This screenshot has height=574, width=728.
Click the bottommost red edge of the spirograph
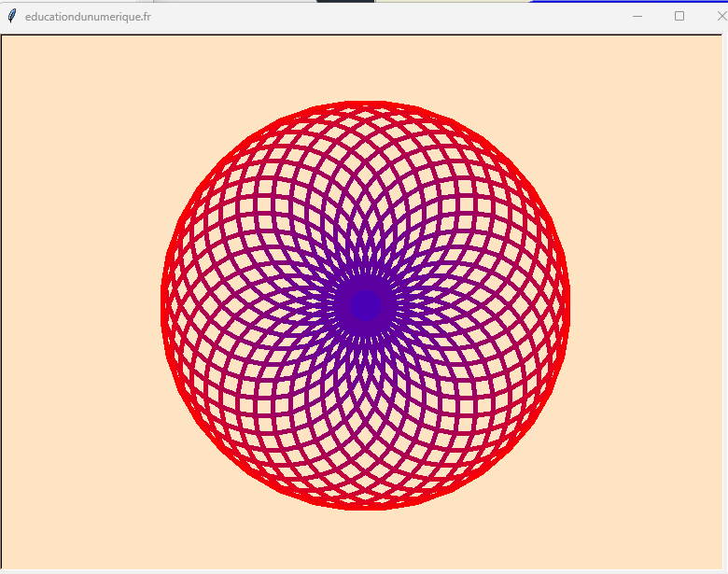coord(366,506)
